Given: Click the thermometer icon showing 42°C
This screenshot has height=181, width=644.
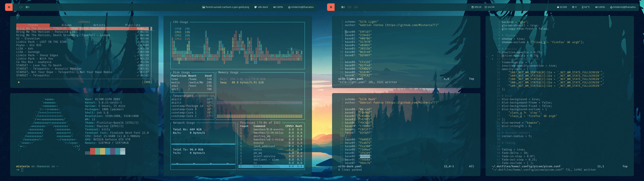Looking at the screenshot, I should pyautogui.click(x=583, y=7).
